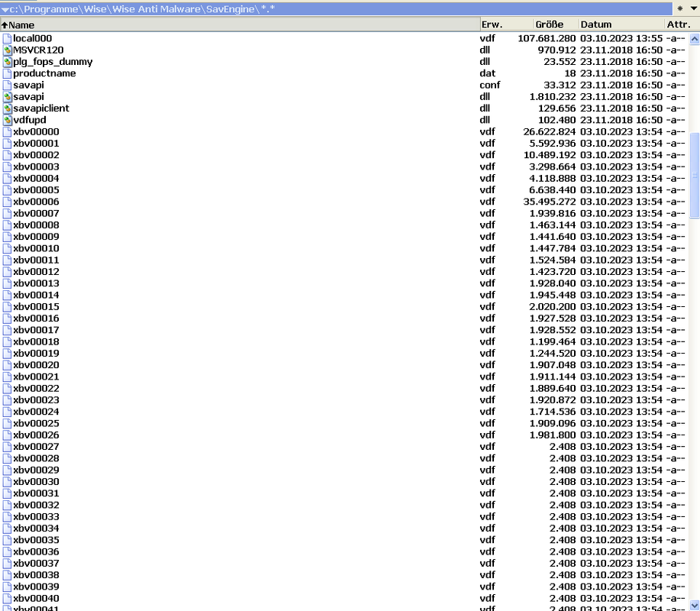This screenshot has width=700, height=611.
Task: Click the asterisk favorites button in path bar
Action: click(680, 8)
